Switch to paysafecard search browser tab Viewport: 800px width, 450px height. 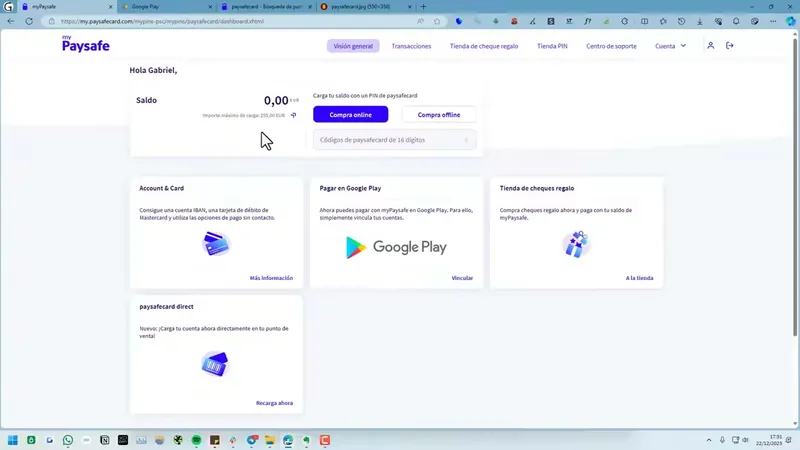click(264, 7)
